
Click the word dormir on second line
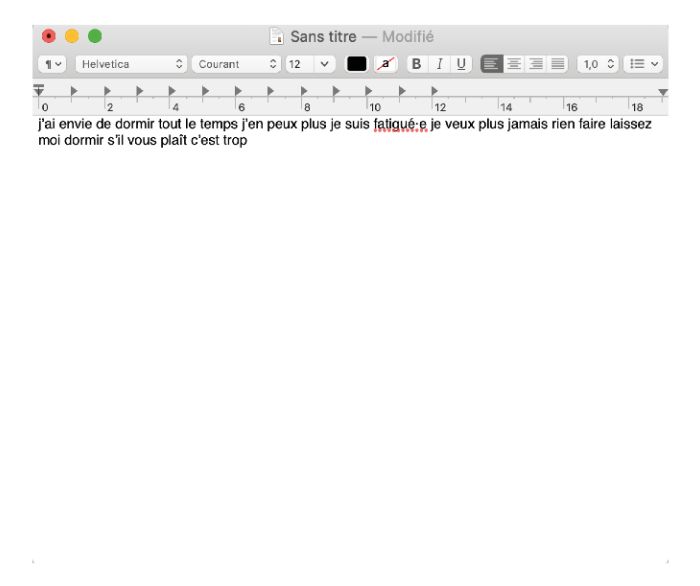point(84,140)
